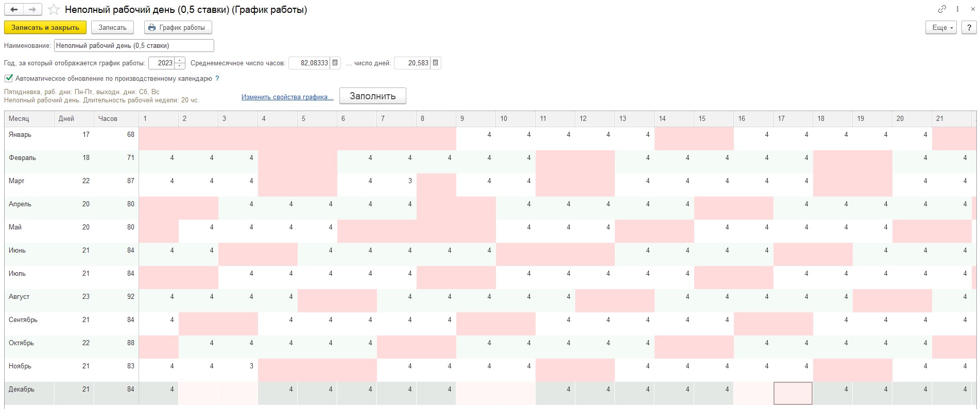Click November day 3 cell with value 3

tap(238, 370)
